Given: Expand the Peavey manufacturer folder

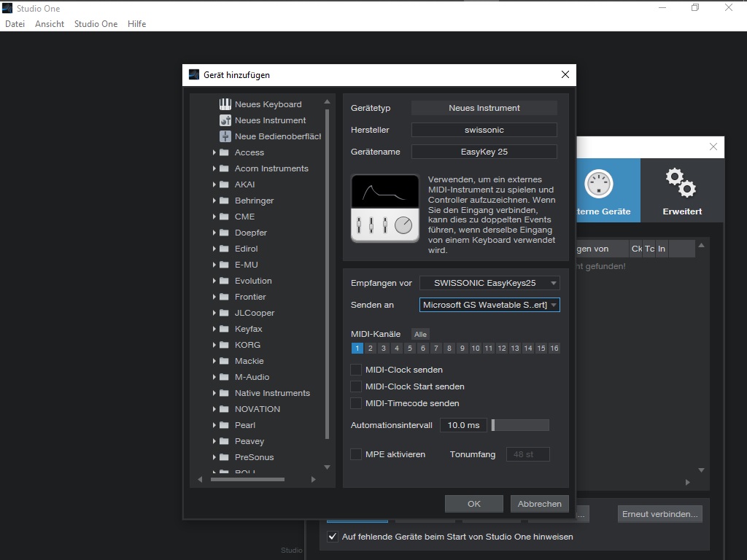Looking at the screenshot, I should tap(214, 441).
